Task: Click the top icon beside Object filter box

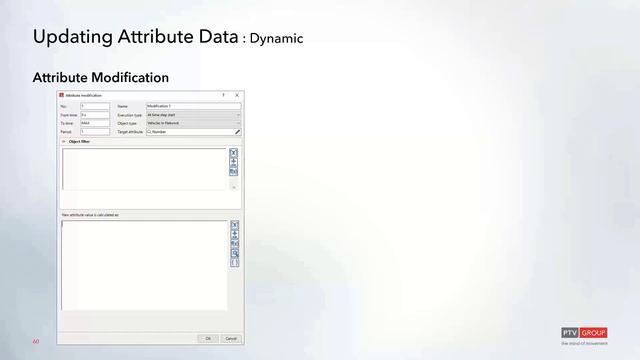Action: (233, 153)
